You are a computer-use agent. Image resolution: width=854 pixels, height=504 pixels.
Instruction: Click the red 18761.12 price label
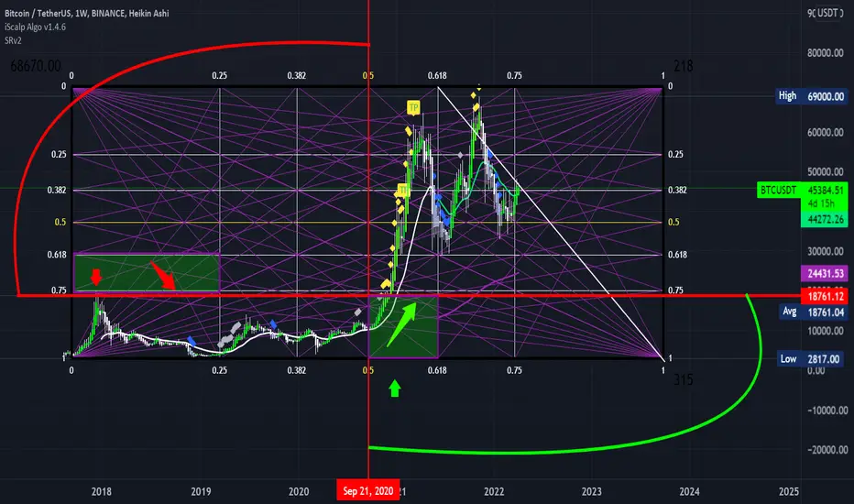[825, 296]
